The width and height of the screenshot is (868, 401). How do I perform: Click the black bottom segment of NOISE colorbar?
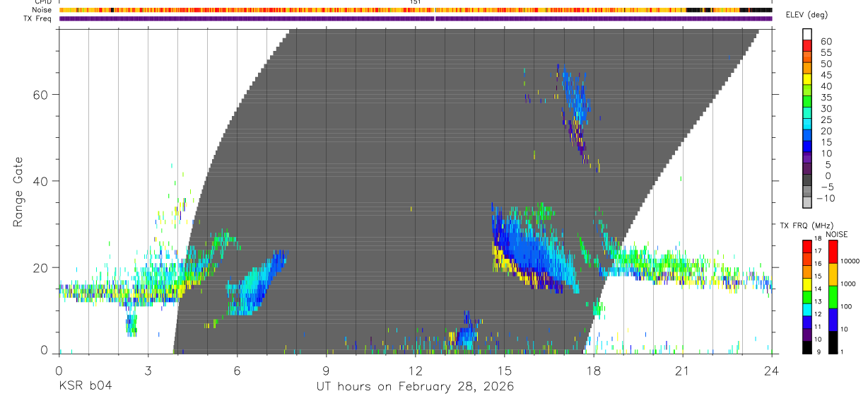click(x=833, y=342)
